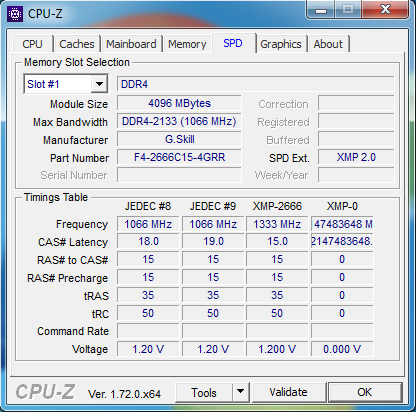Screen dimensions: 416x412
Task: Click the DDR4 memory type field
Action: point(256,84)
